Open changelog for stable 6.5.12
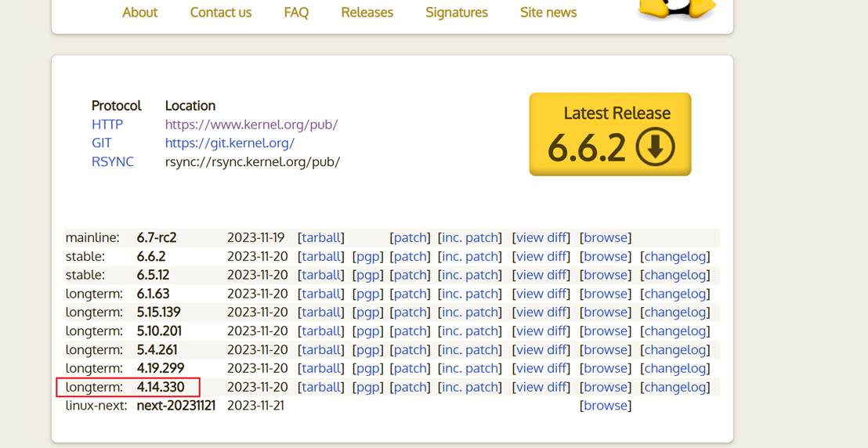The width and height of the screenshot is (868, 448). (675, 275)
